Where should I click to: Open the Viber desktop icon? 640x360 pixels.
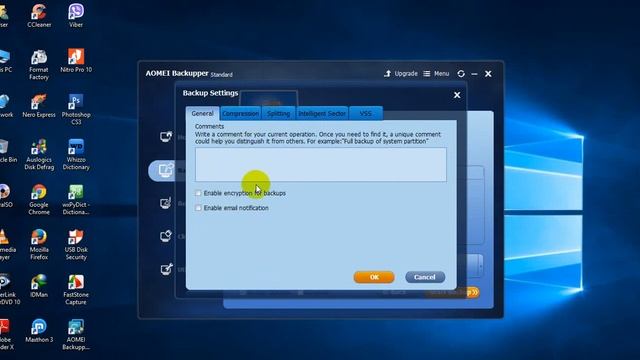[76, 16]
